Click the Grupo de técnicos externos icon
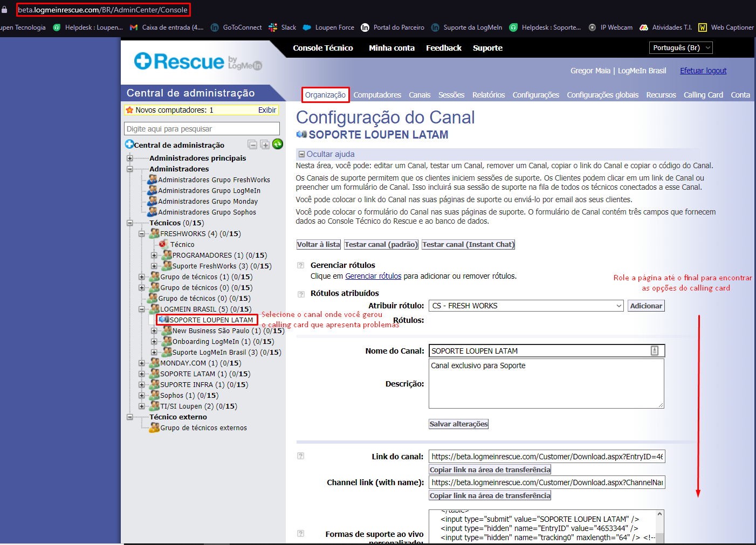 155,427
